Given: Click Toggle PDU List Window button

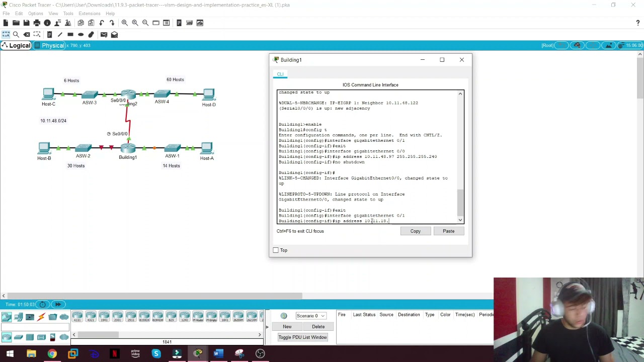Looking at the screenshot, I should tap(302, 337).
